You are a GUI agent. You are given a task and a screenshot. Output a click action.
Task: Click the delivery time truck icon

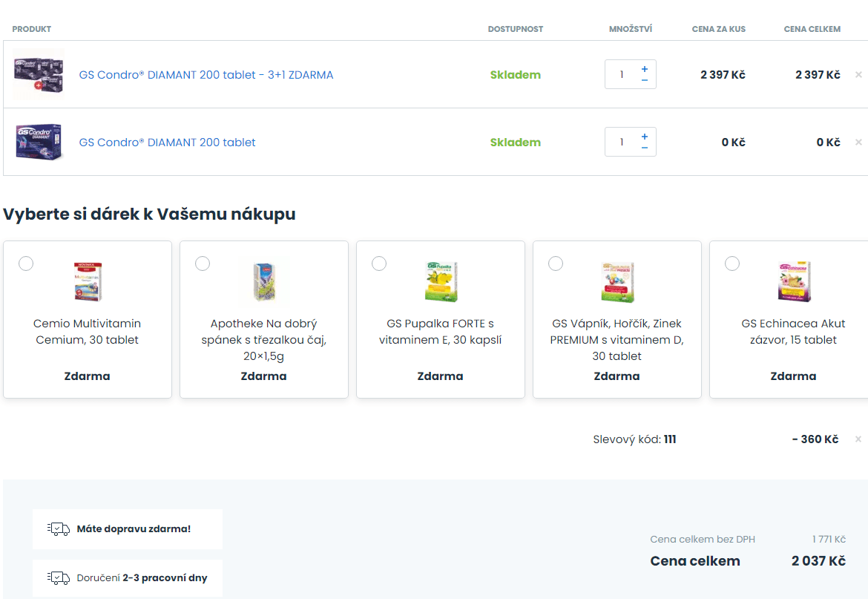pyautogui.click(x=58, y=578)
